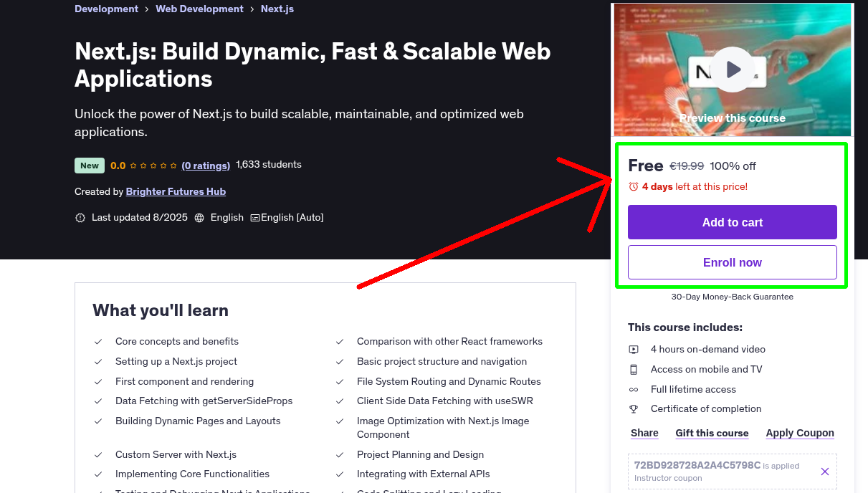The width and height of the screenshot is (868, 493).
Task: Click 'Basic project structure and navigation' item
Action: (442, 362)
